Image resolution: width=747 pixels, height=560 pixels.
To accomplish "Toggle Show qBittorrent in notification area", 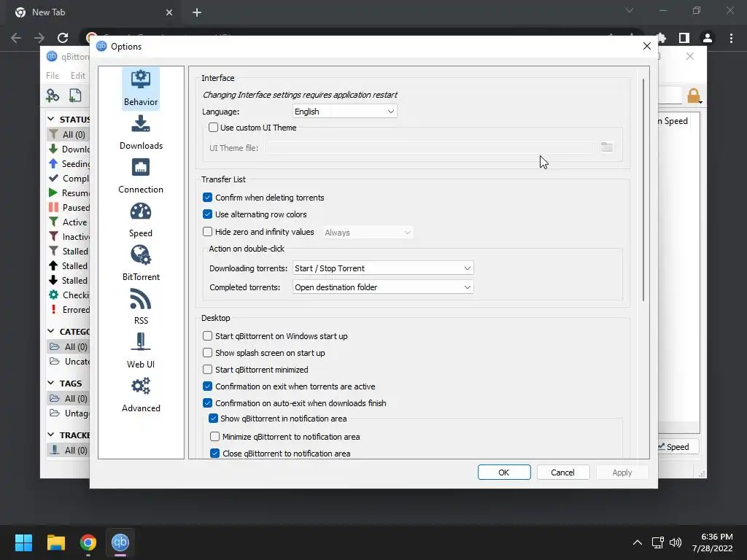I will point(213,419).
